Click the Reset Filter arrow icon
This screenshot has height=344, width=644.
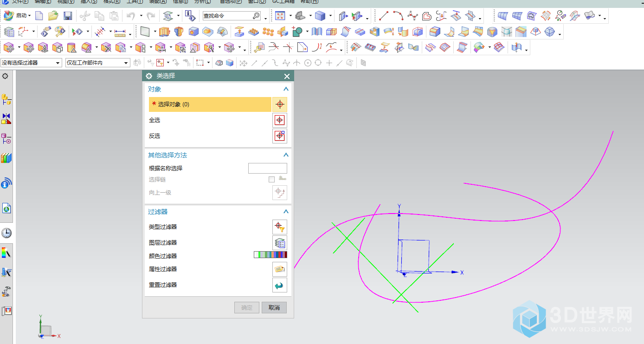pos(280,285)
